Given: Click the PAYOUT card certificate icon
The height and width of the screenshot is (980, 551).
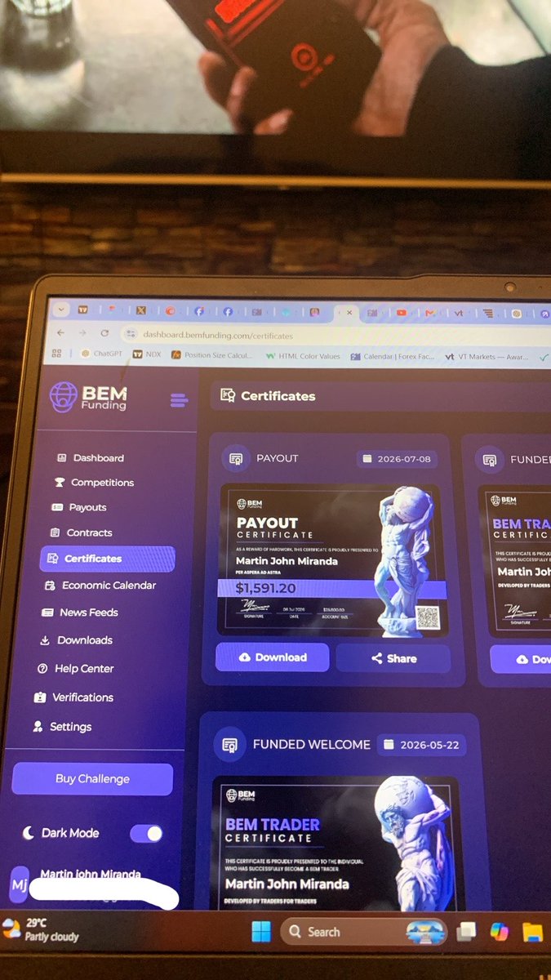Looking at the screenshot, I should 236,459.
